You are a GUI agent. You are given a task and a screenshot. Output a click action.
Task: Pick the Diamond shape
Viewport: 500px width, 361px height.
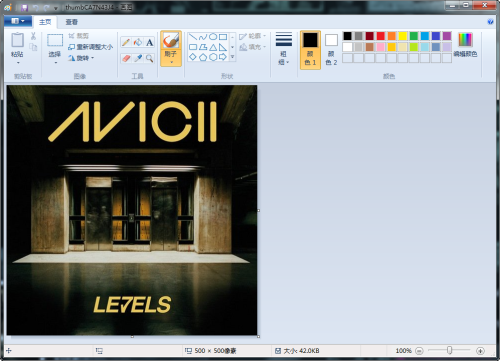pyautogui.click(x=193, y=57)
